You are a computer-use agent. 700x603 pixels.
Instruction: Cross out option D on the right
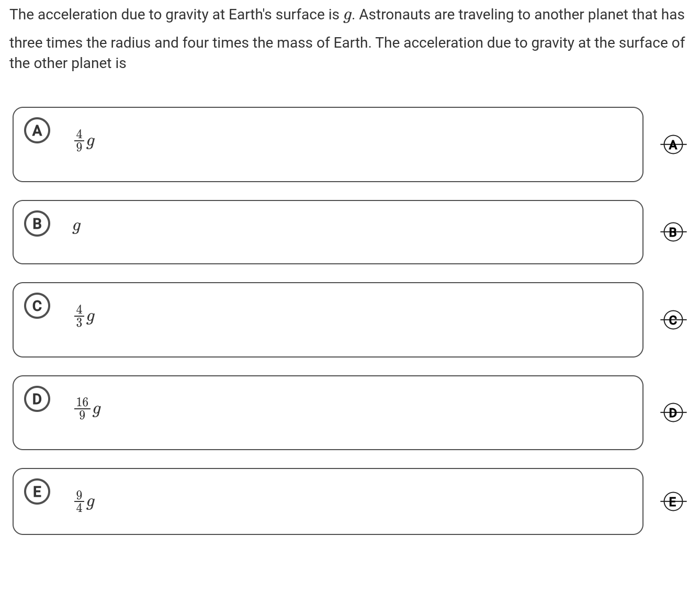[673, 412]
